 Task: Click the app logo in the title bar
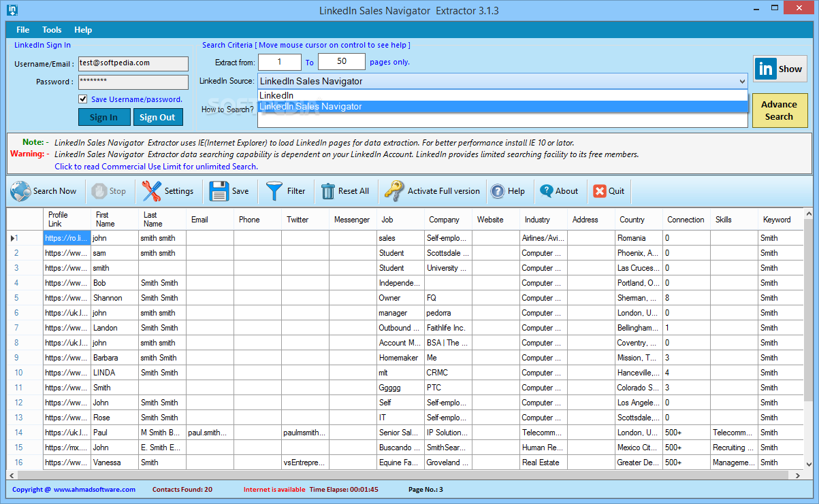click(x=12, y=10)
